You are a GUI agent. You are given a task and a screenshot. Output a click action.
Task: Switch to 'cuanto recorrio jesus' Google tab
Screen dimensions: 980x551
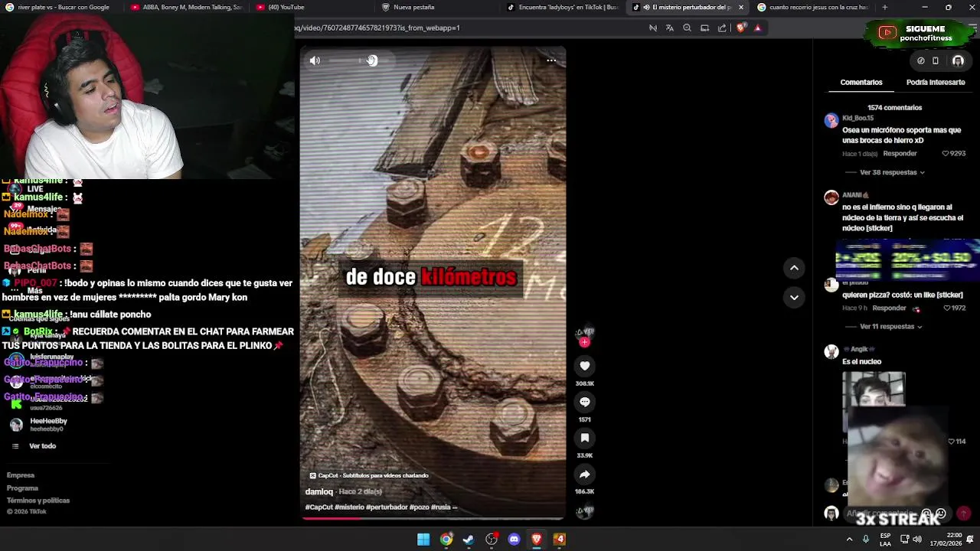pyautogui.click(x=814, y=7)
